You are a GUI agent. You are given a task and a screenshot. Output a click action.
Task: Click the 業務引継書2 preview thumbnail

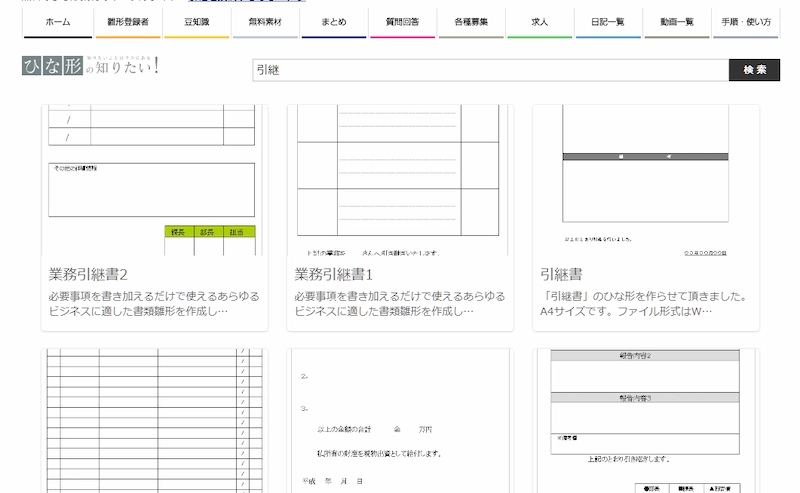coord(153,180)
